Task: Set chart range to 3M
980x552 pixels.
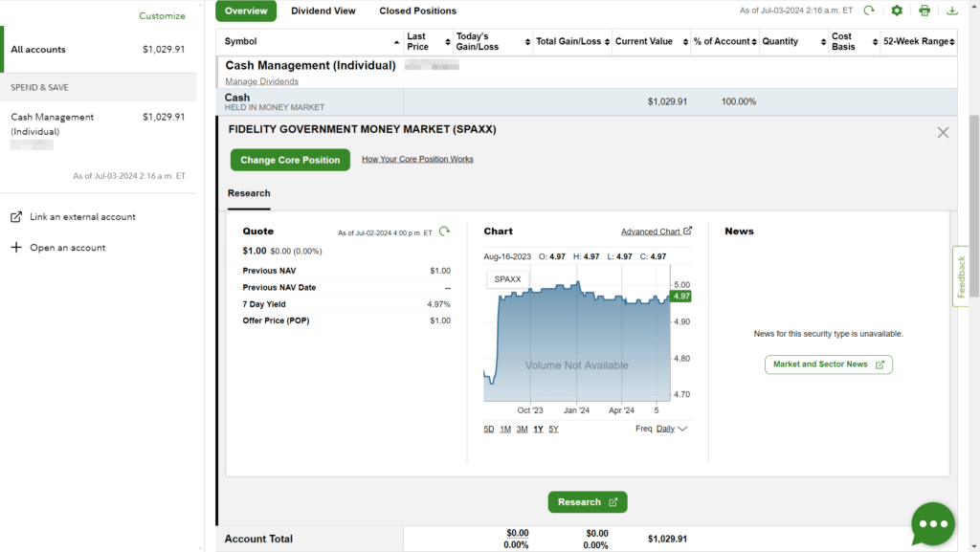Action: coord(522,429)
